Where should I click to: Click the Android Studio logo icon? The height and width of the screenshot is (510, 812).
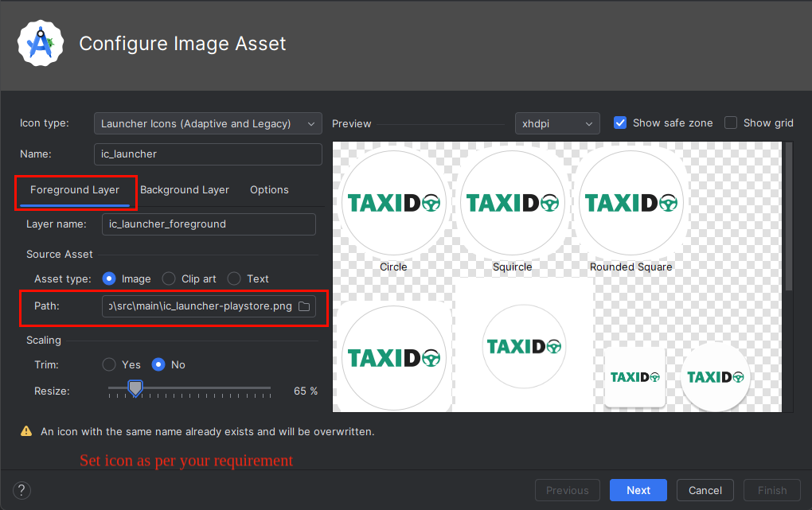click(41, 44)
